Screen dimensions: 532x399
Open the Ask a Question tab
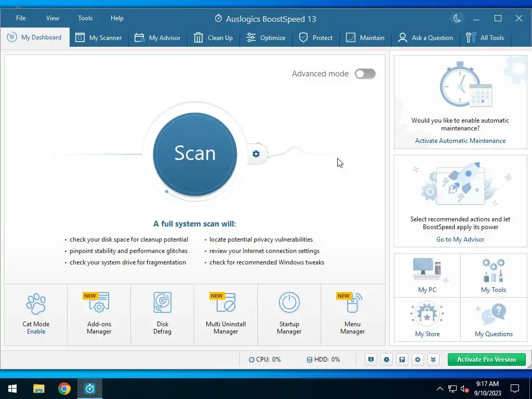425,37
